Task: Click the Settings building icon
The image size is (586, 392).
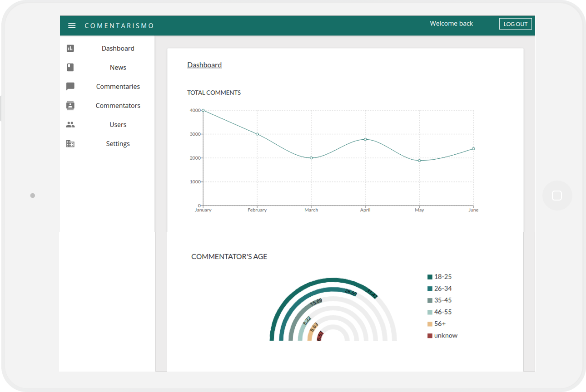Action: point(70,144)
